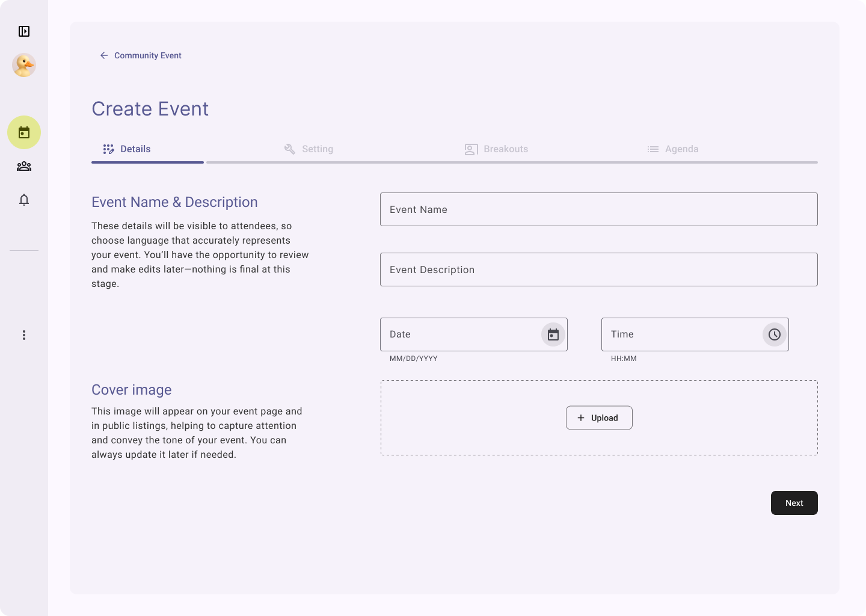Focus the Event Description field
The width and height of the screenshot is (866, 616).
[598, 269]
